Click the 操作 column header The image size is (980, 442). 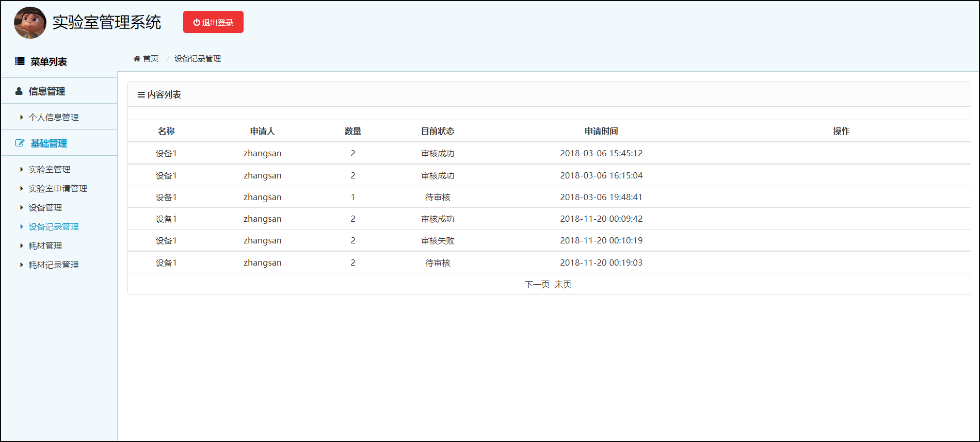click(x=841, y=132)
